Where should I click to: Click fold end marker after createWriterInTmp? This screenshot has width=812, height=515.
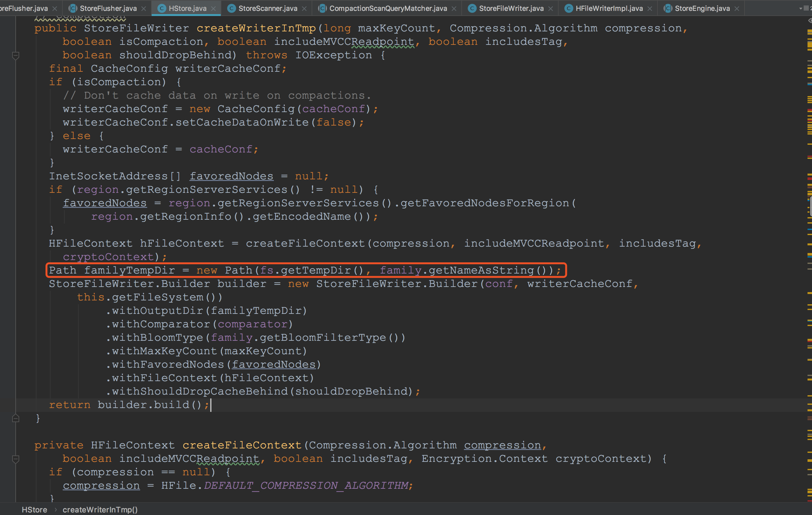15,419
